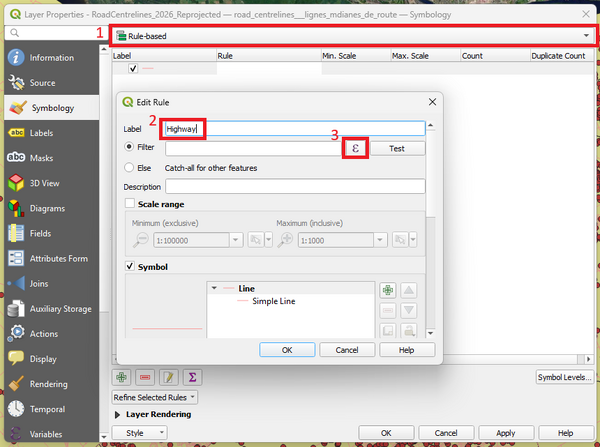
Task: Click the red remove rule minus icon
Action: [x=145, y=377]
